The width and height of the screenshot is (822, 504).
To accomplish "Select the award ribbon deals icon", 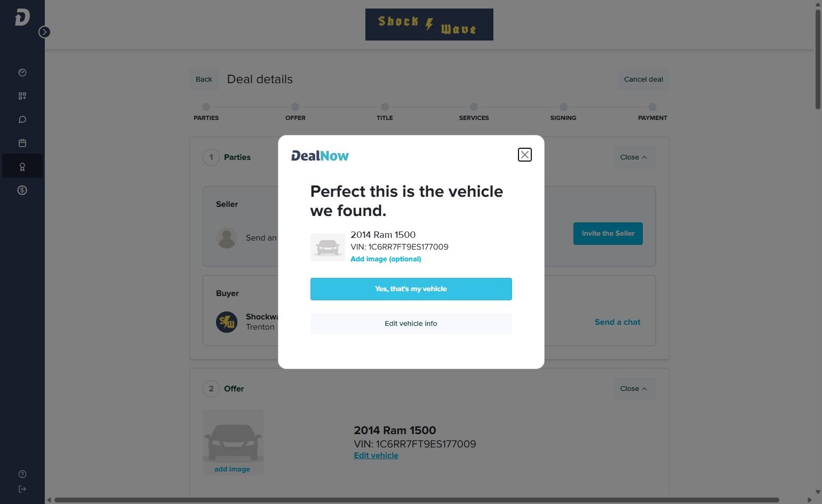I will pos(22,166).
